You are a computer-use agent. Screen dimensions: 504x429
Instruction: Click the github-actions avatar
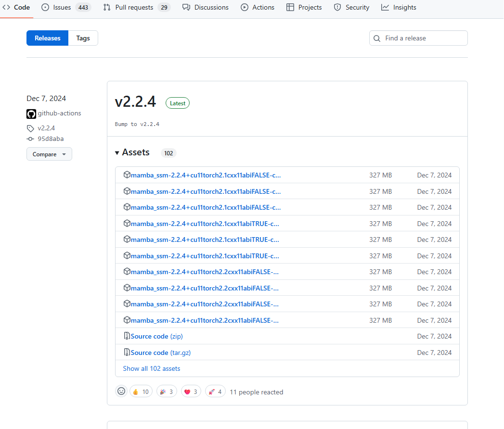pos(31,114)
